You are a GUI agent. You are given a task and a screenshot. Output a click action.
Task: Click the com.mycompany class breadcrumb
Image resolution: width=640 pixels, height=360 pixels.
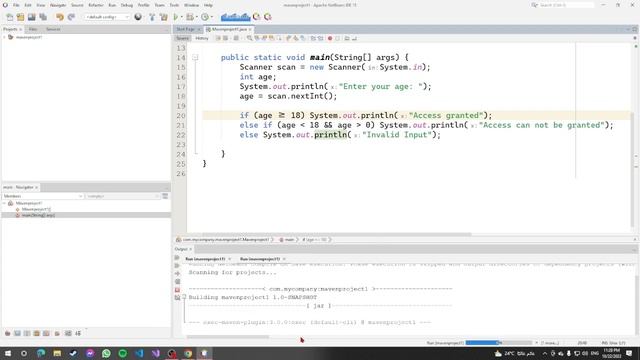[x=226, y=240]
